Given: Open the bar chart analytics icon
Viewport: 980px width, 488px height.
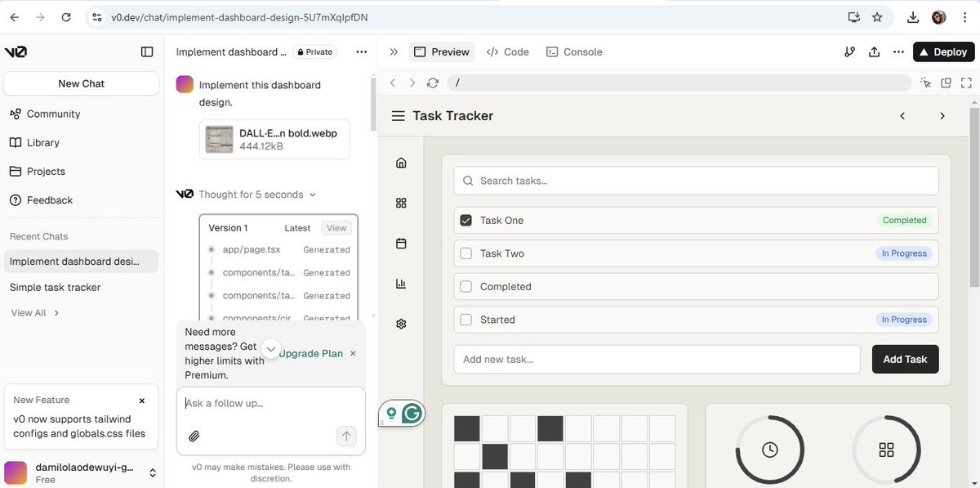Looking at the screenshot, I should click(x=401, y=283).
